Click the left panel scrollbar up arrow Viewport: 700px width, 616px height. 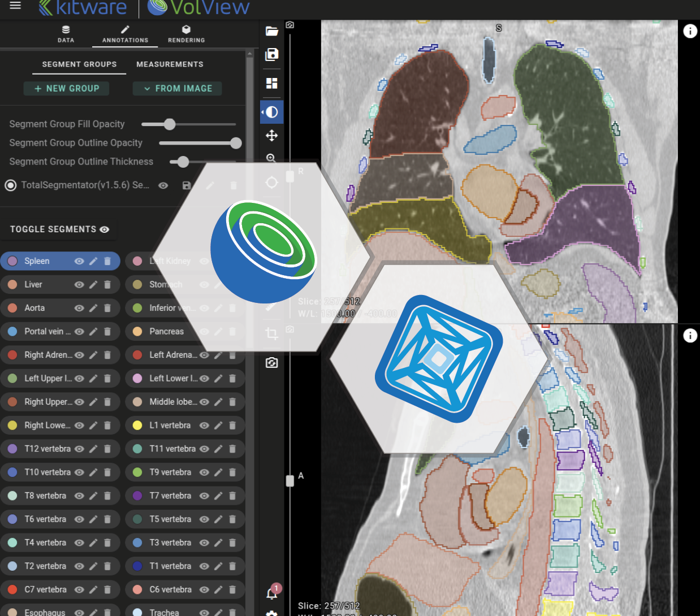(x=249, y=54)
